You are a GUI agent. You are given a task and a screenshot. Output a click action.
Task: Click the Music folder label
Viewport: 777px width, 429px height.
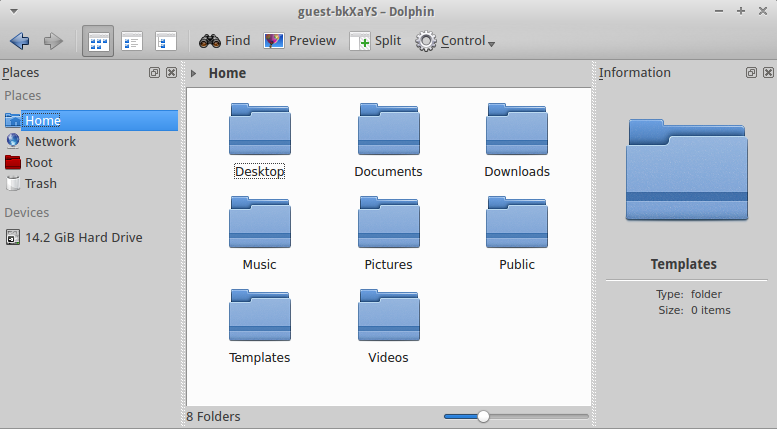(260, 265)
